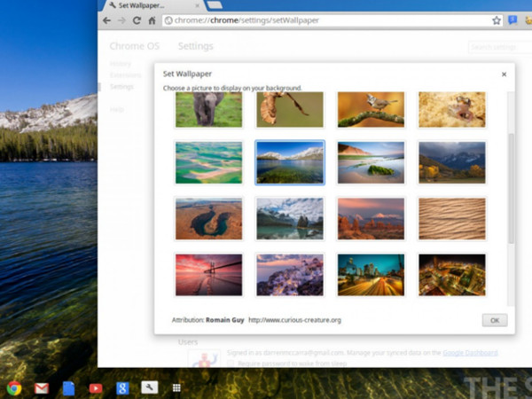This screenshot has width=532, height=399.
Task: Toggle require password to wake checkbox
Action: point(231,364)
